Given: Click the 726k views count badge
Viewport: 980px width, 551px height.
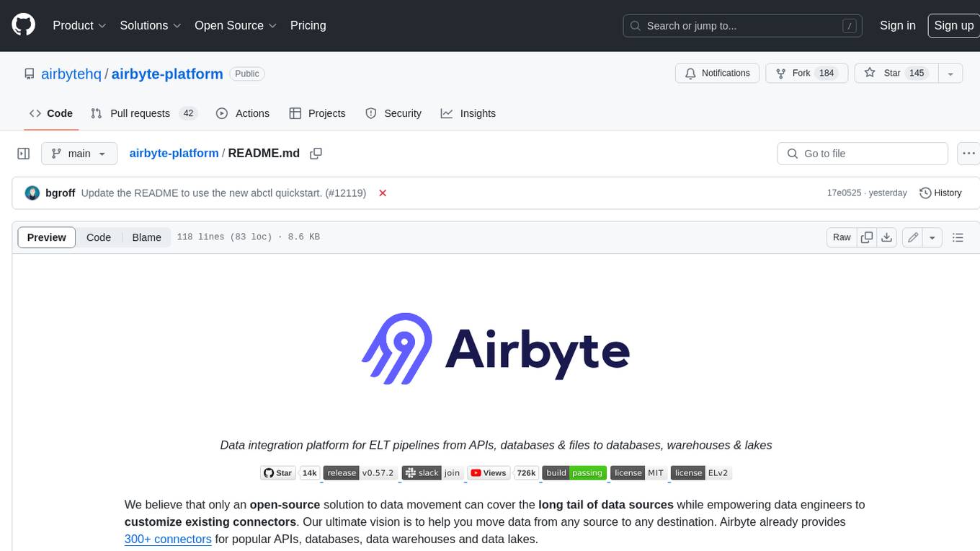Looking at the screenshot, I should (526, 473).
